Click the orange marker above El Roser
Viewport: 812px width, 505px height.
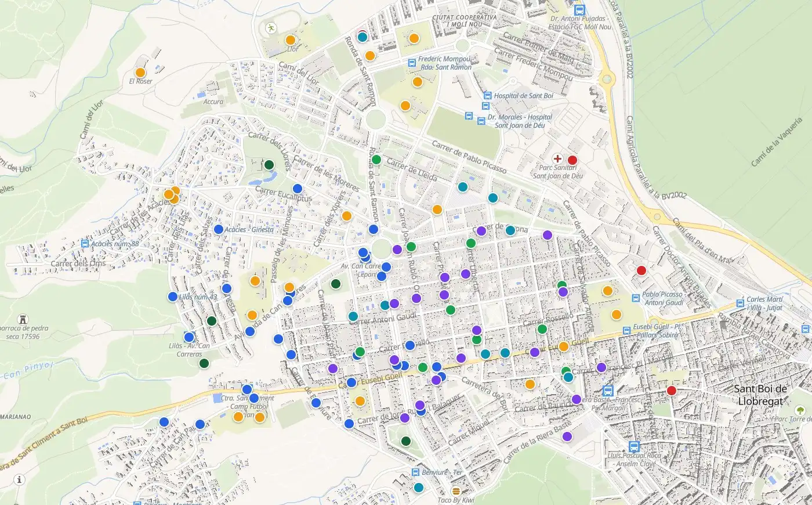pyautogui.click(x=140, y=73)
